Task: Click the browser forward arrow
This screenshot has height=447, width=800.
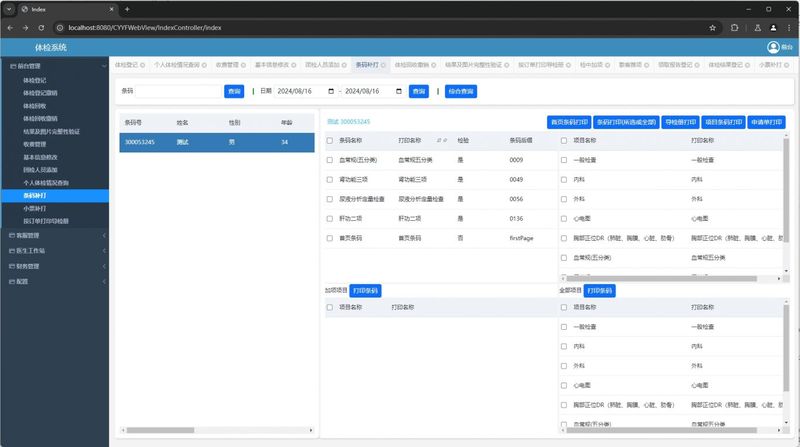Action: pos(26,28)
